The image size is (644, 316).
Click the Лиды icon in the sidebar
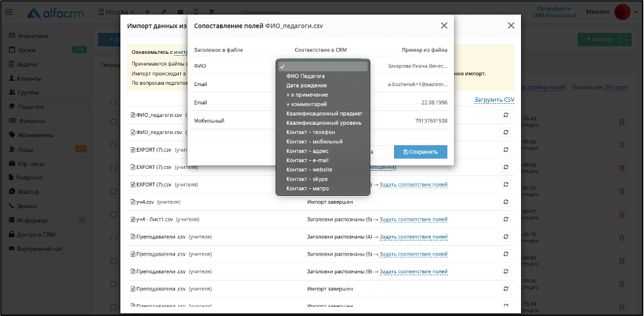point(12,149)
